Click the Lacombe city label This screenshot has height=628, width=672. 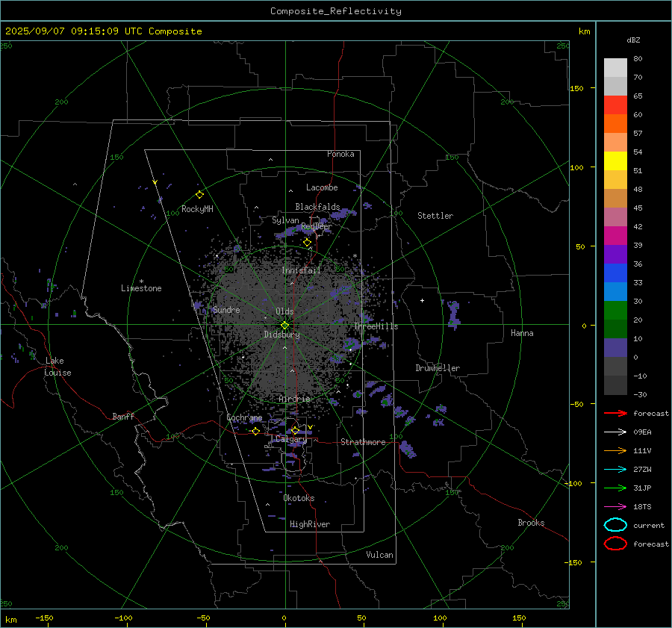322,187
